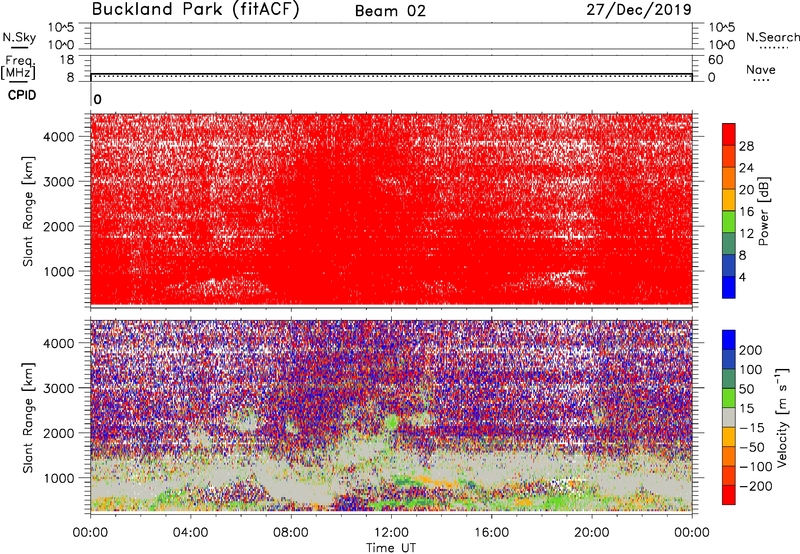This screenshot has height=554, width=800.
Task: Click the 4000 tick on power panel axis
Action: tap(59, 137)
